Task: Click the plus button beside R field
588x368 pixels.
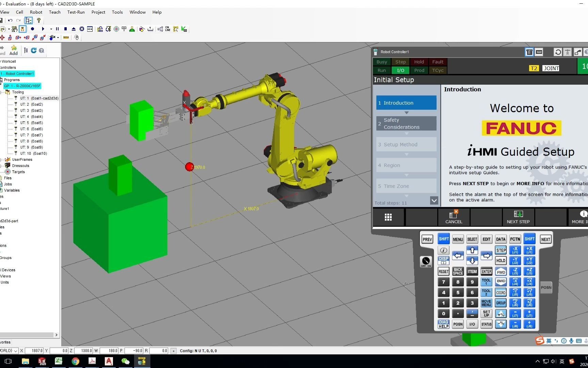Action: coord(174,351)
